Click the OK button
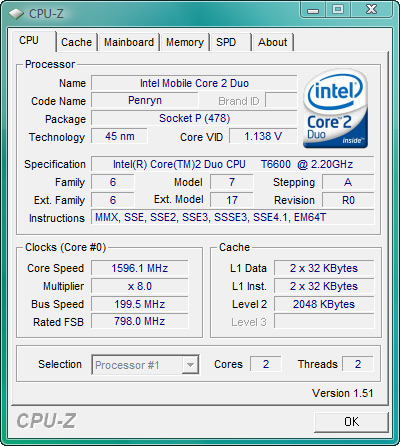The height and width of the screenshot is (446, 400). pyautogui.click(x=351, y=422)
